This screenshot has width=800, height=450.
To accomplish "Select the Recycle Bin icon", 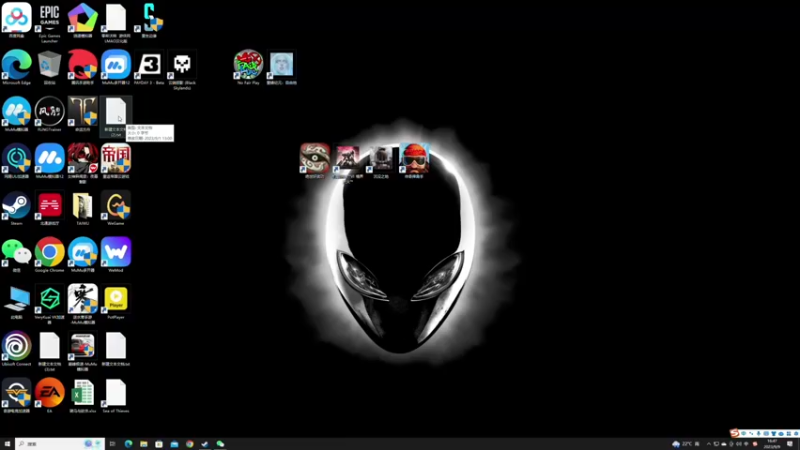I will (49, 67).
